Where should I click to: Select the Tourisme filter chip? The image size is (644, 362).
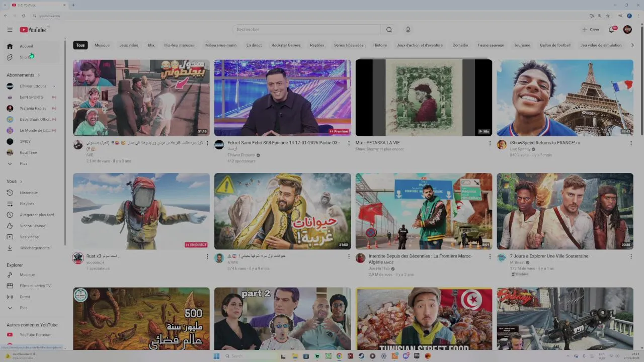pyautogui.click(x=522, y=45)
